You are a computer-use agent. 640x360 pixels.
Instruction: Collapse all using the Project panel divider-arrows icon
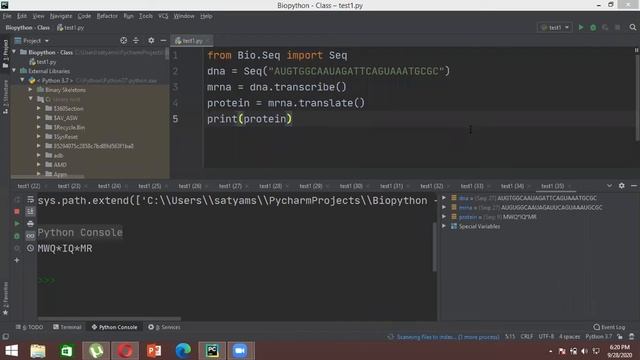136,40
